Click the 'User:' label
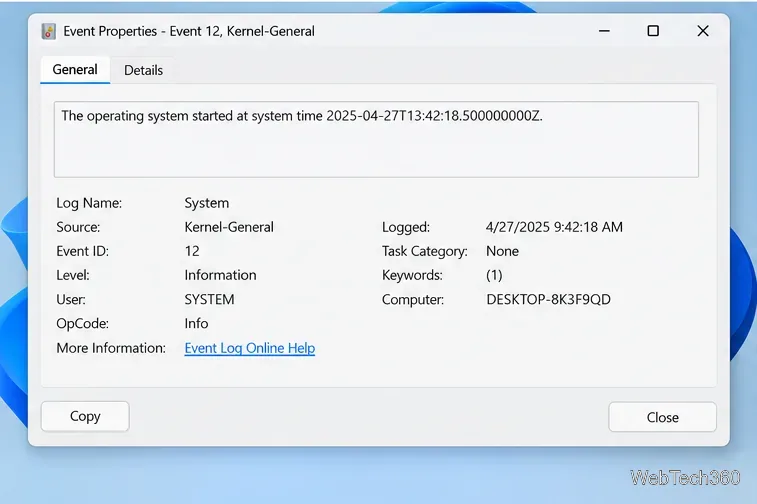 point(70,299)
